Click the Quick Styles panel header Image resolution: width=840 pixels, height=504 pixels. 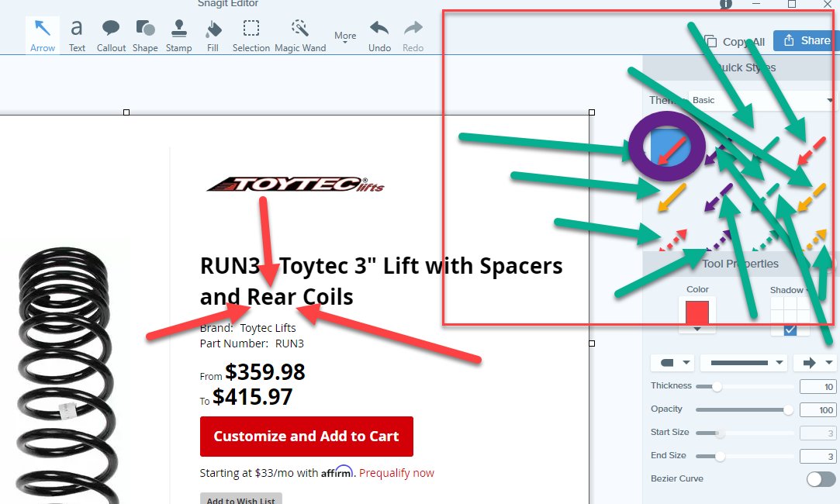pos(741,68)
